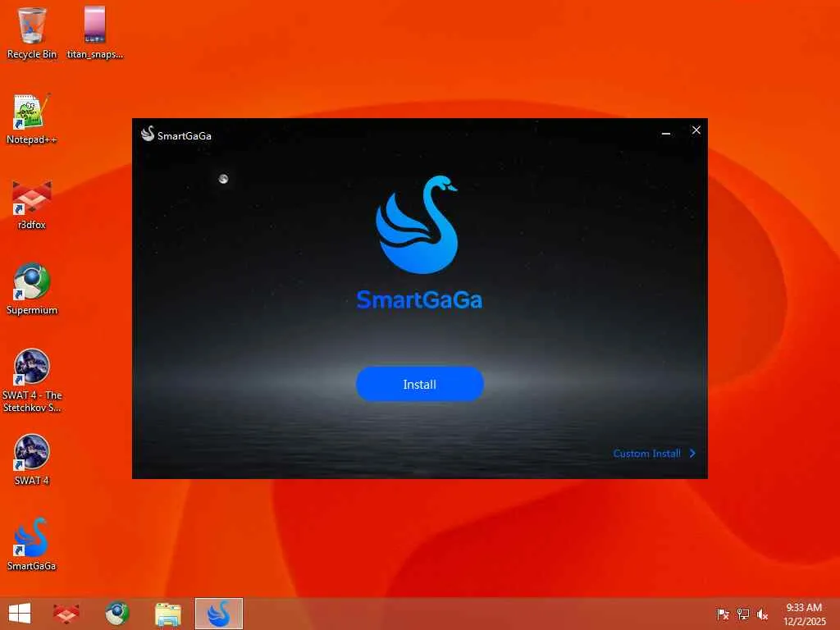The width and height of the screenshot is (840, 630).
Task: Click the SmartGaGa swan icon in title bar
Action: click(x=148, y=134)
